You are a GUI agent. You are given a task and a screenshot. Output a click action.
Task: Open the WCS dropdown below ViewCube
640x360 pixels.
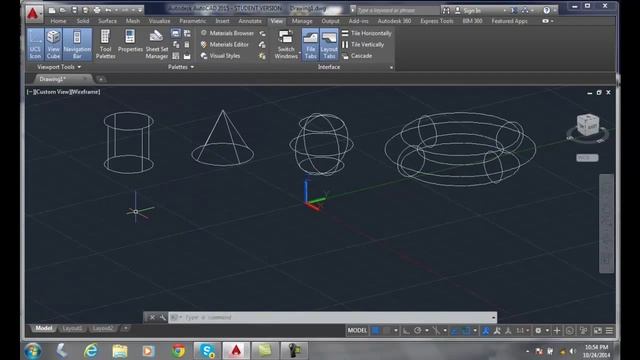tap(587, 158)
